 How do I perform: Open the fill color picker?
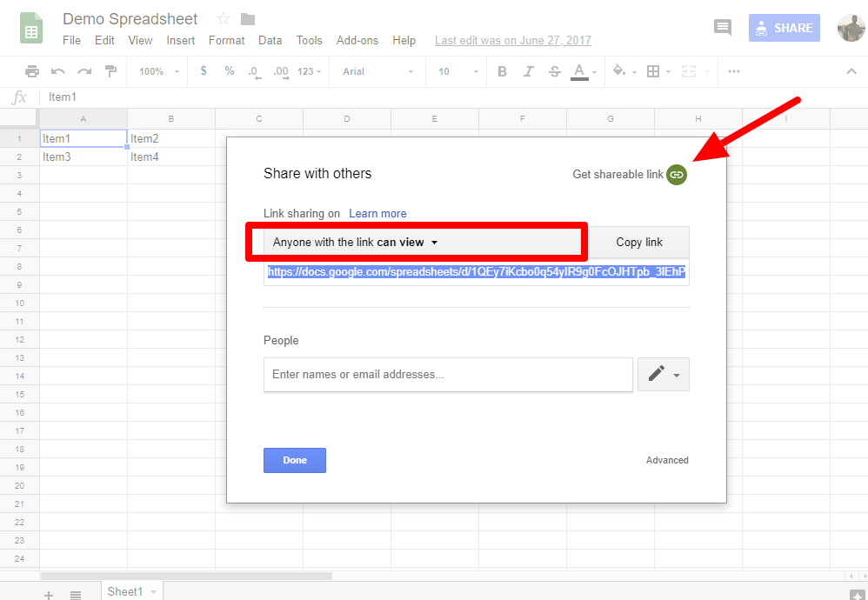tap(623, 71)
